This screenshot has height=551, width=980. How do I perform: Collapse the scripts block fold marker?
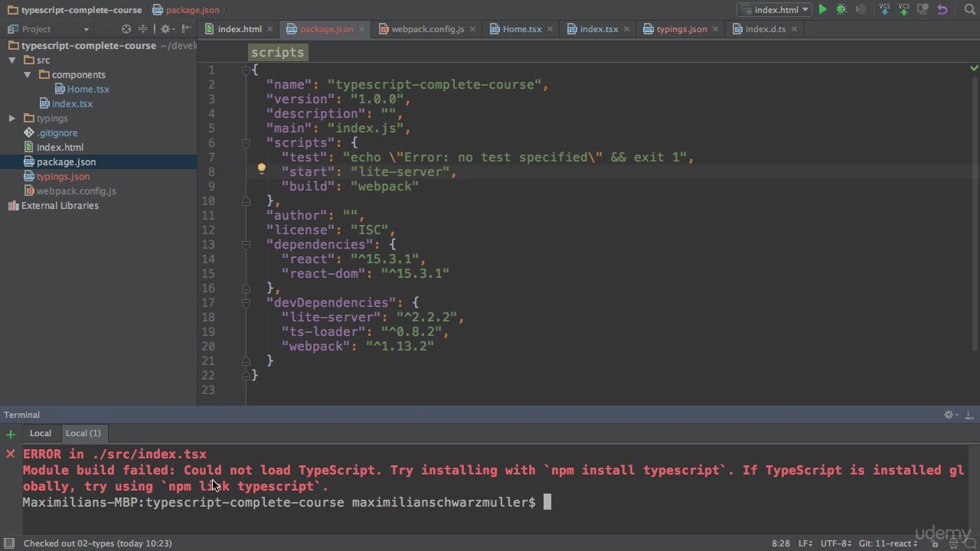246,143
